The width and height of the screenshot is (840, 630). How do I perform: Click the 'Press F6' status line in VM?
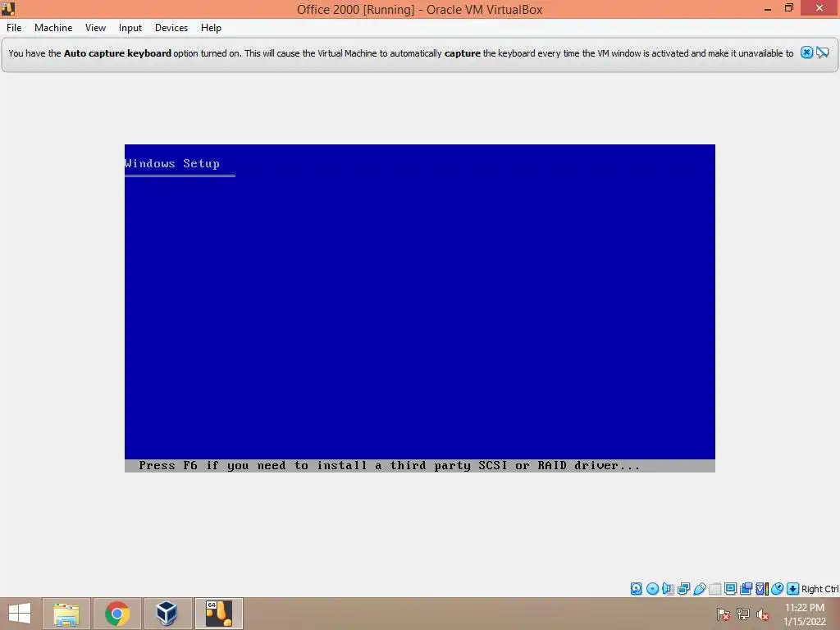pyautogui.click(x=419, y=466)
